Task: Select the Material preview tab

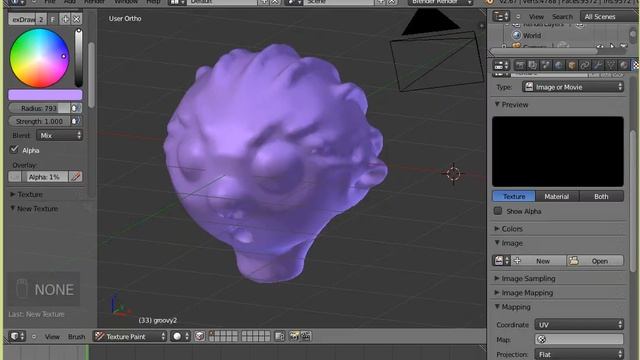Action: click(557, 196)
